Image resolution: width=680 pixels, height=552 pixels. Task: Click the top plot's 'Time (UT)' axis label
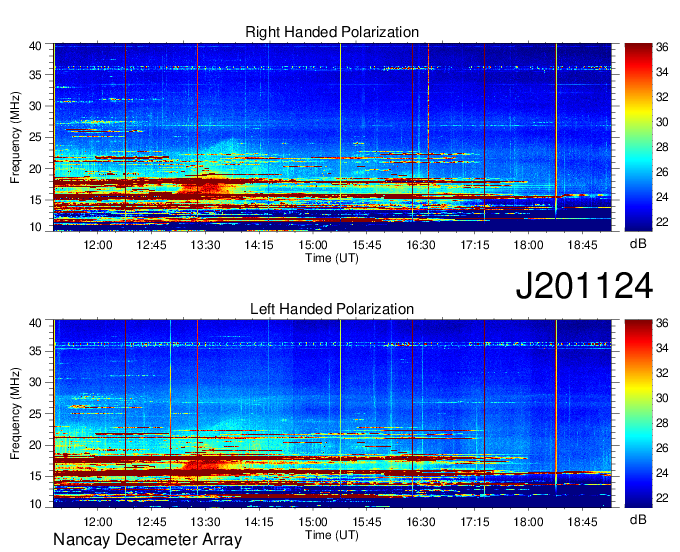coord(332,258)
